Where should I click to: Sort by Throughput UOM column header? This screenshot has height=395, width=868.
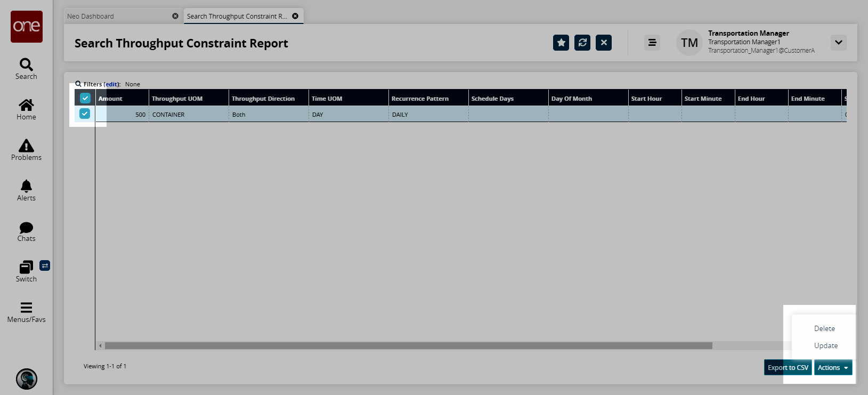(x=189, y=99)
